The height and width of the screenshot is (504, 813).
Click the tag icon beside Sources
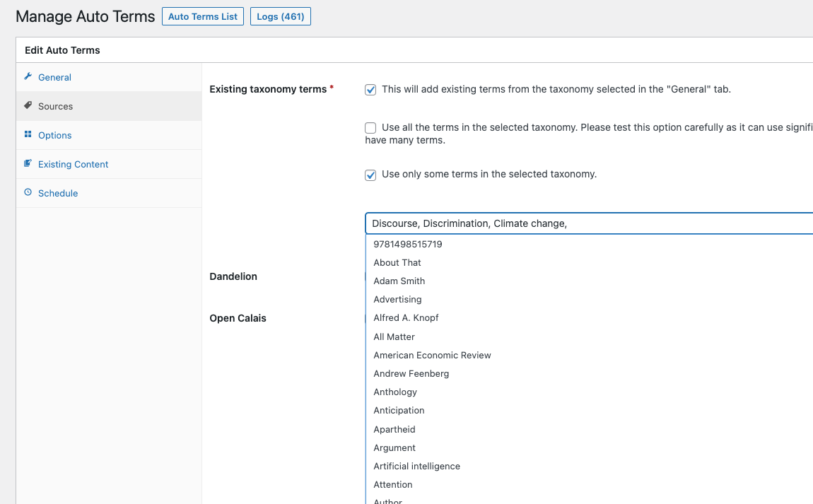[x=28, y=106]
